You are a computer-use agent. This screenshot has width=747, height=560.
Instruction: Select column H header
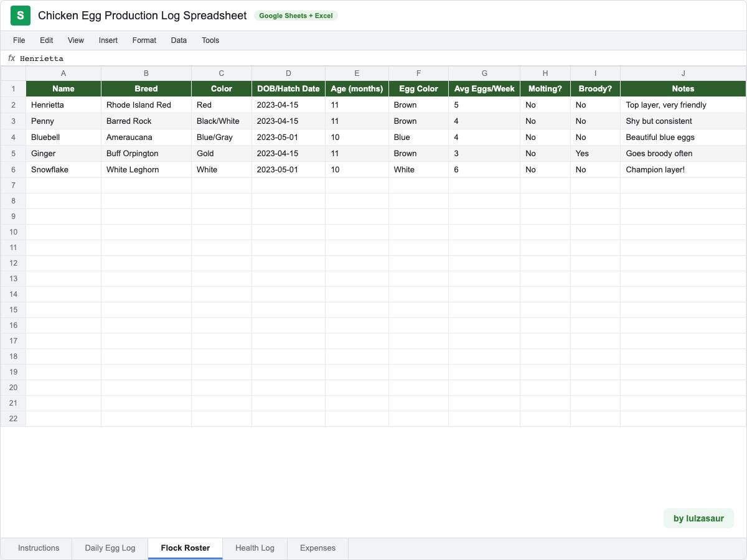[x=545, y=73]
